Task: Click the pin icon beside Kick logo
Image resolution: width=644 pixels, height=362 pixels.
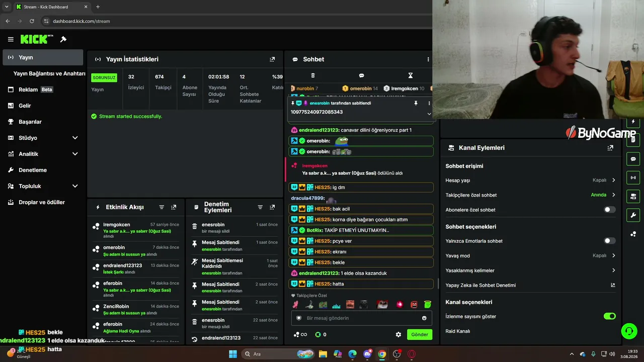Action: coord(63,39)
